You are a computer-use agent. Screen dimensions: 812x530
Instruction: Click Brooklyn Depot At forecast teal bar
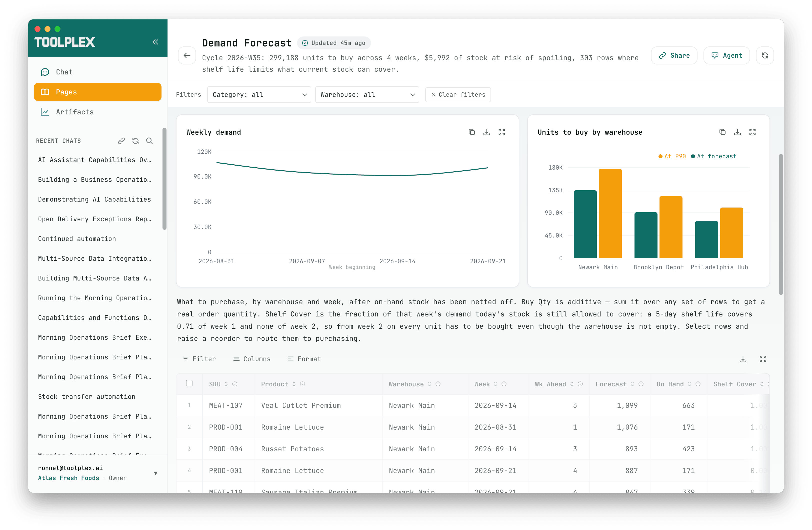[x=645, y=235]
